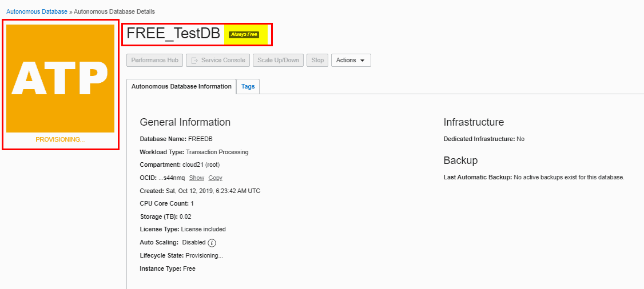Open the Performance Hub
This screenshot has width=644, height=289.
154,60
